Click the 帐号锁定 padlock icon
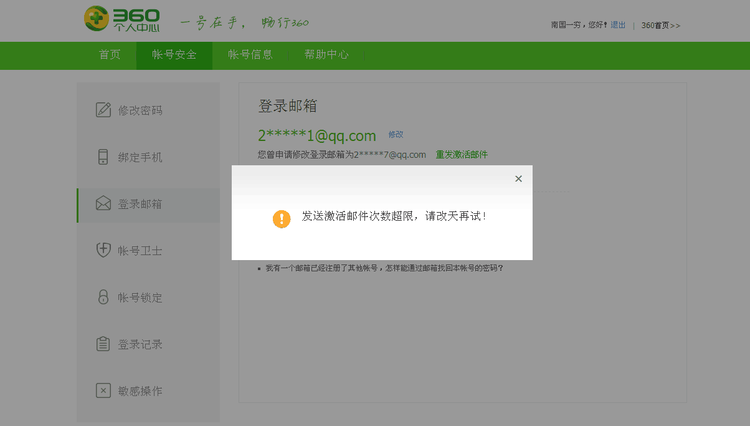 [103, 297]
